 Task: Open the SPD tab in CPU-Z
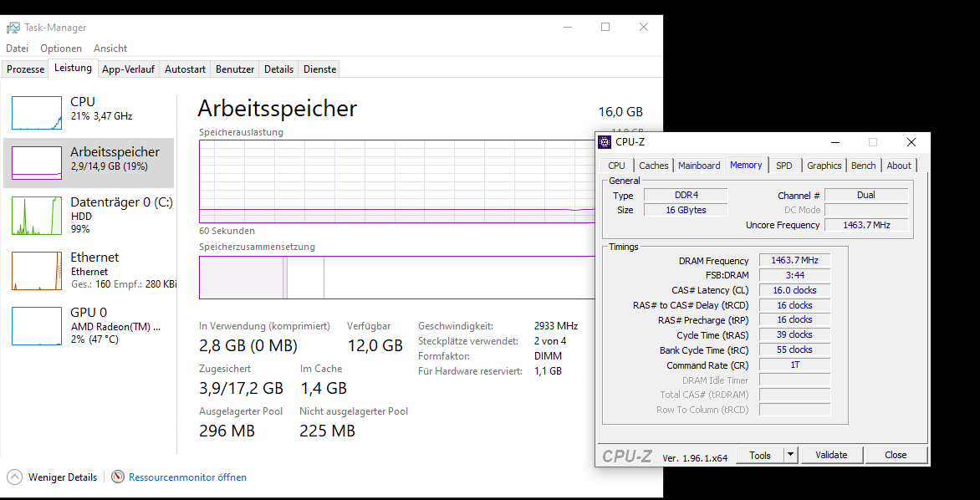pyautogui.click(x=783, y=166)
